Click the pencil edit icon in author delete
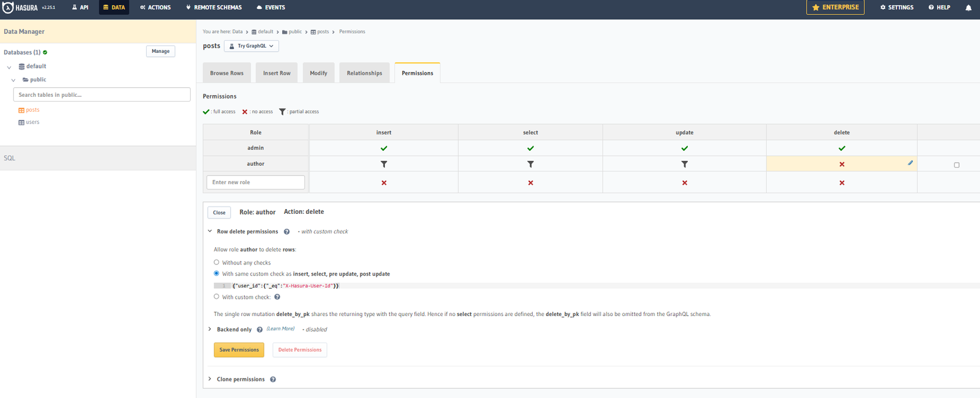The image size is (980, 398). click(910, 163)
